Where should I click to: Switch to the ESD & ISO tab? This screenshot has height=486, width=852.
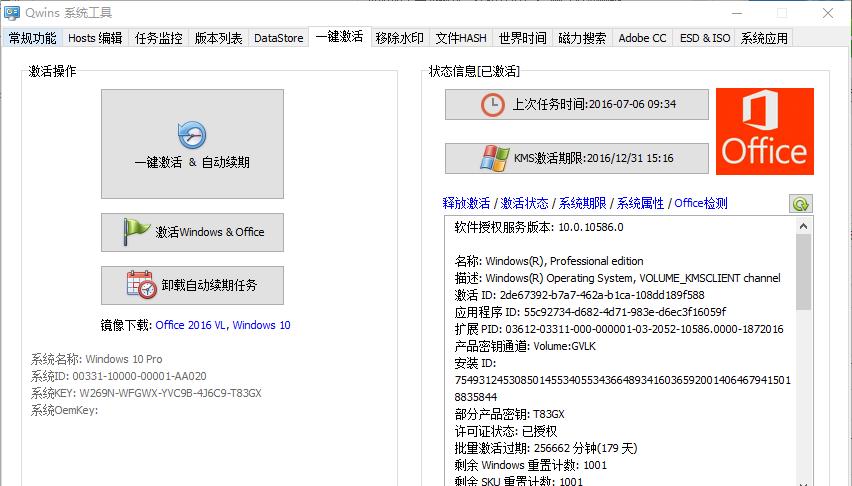pos(705,38)
